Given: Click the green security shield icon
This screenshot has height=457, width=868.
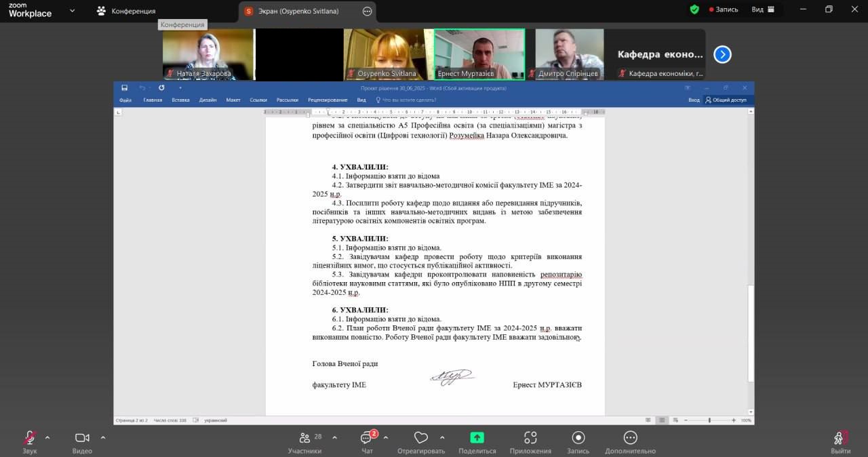Looking at the screenshot, I should click(694, 9).
